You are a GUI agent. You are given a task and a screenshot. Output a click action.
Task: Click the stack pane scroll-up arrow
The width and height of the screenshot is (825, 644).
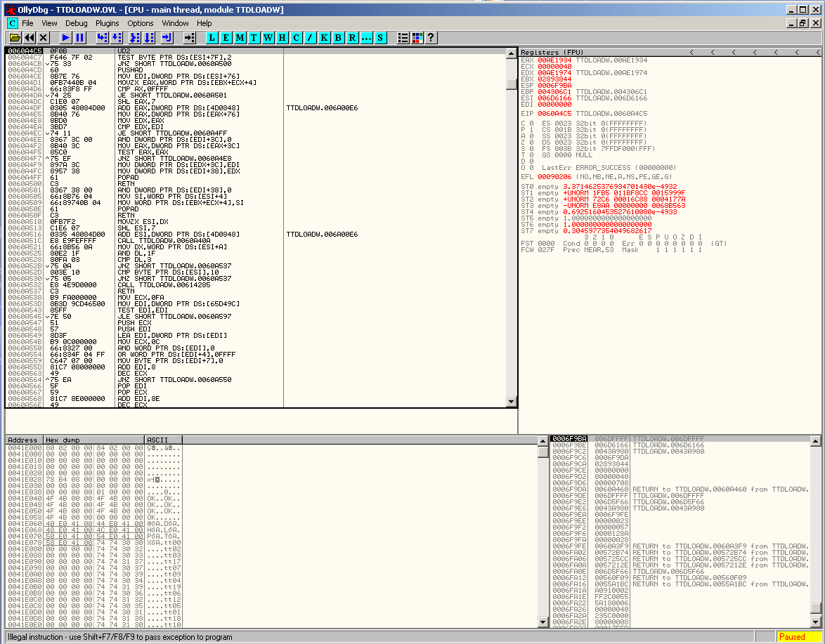816,441
